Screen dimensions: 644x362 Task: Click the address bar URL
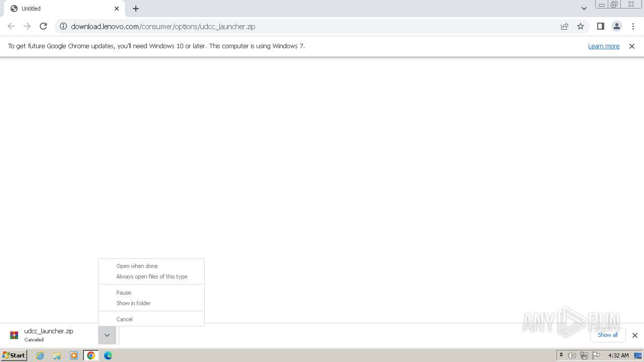pos(163,27)
